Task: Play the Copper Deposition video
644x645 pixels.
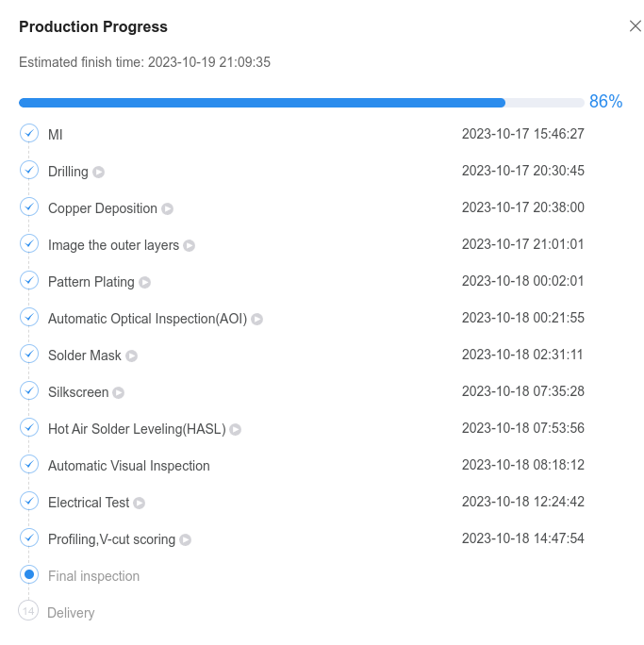Action: (x=167, y=209)
